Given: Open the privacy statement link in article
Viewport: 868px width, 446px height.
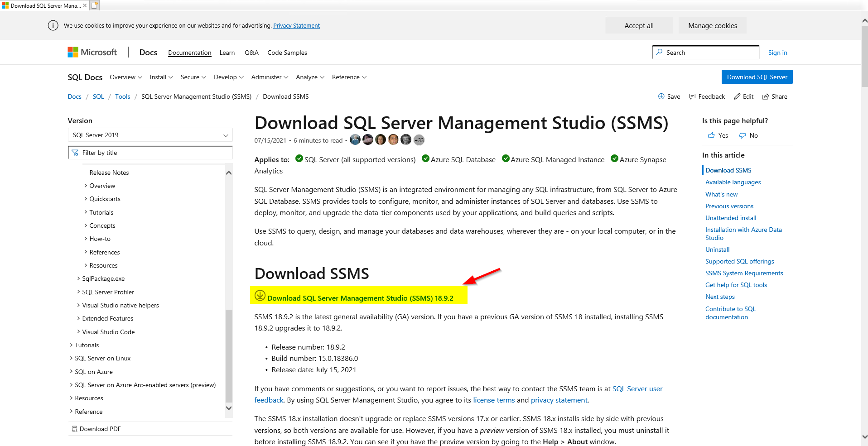Looking at the screenshot, I should tap(559, 400).
